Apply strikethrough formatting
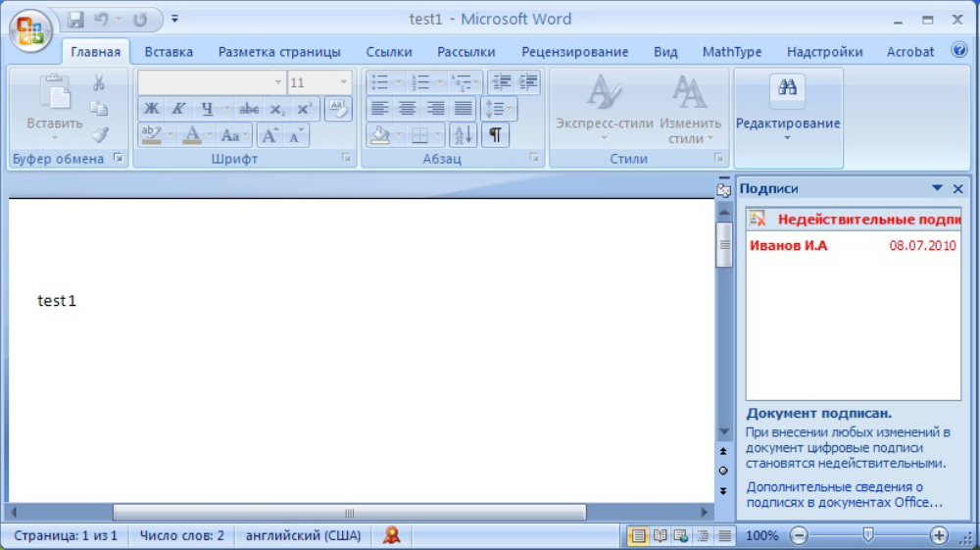This screenshot has width=980, height=550. 249,109
